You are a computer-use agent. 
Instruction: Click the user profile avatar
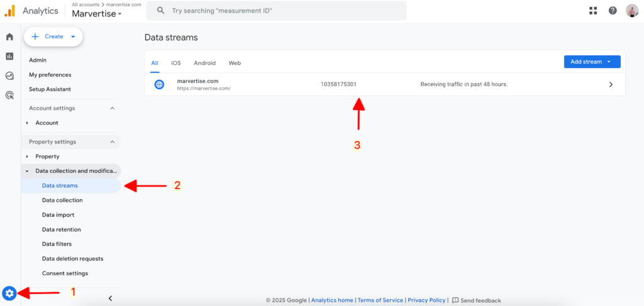632,11
